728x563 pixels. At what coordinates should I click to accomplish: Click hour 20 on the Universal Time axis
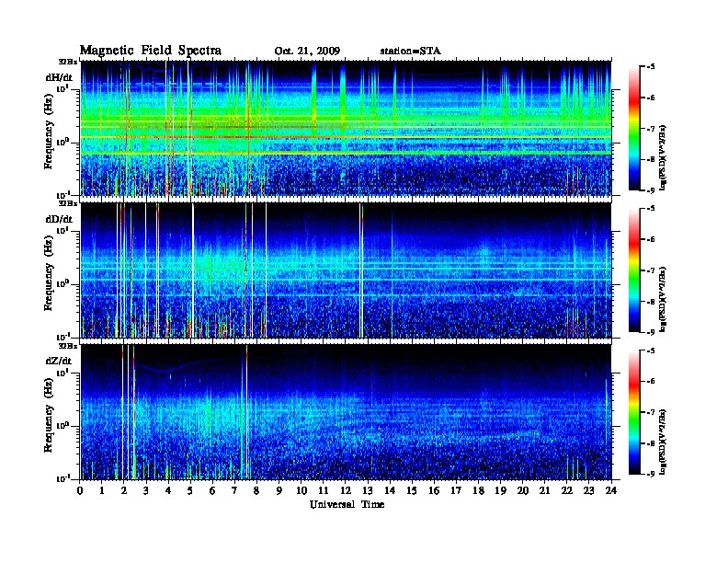click(523, 491)
